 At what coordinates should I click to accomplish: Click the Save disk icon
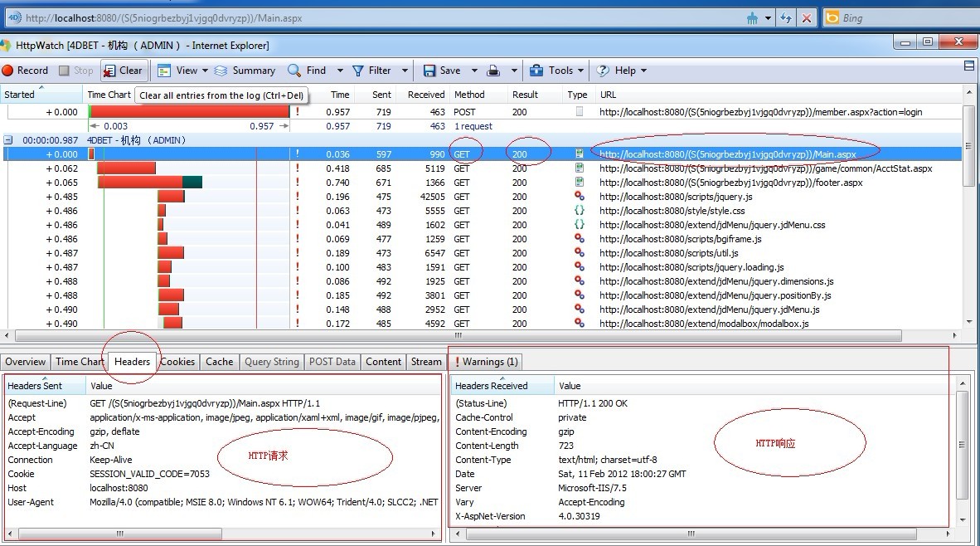[x=429, y=71]
